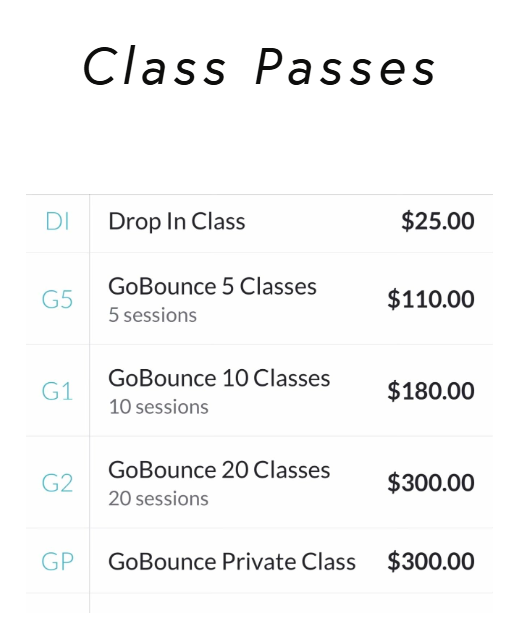Click the Class Passes heading
531x630 pixels.
tap(259, 66)
